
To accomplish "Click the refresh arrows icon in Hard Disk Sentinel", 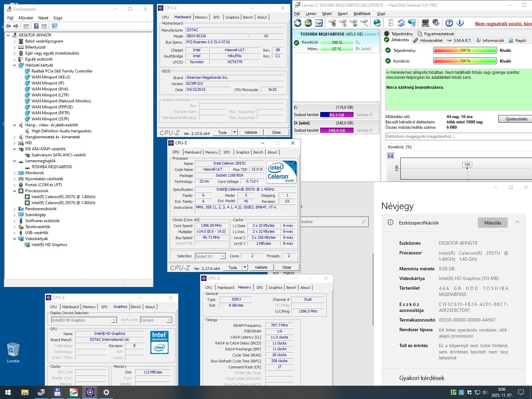I will tap(298, 23).
